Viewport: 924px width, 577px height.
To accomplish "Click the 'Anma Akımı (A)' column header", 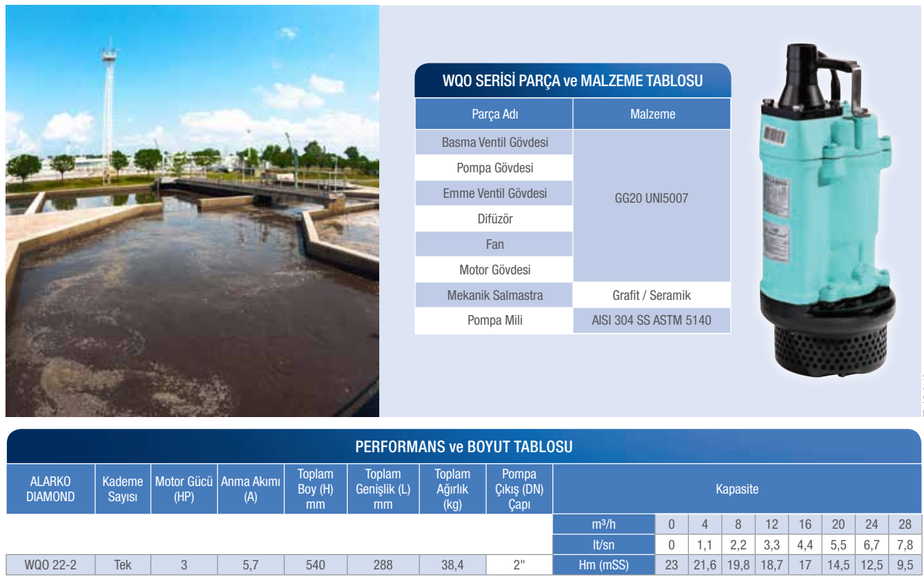I will click(251, 489).
